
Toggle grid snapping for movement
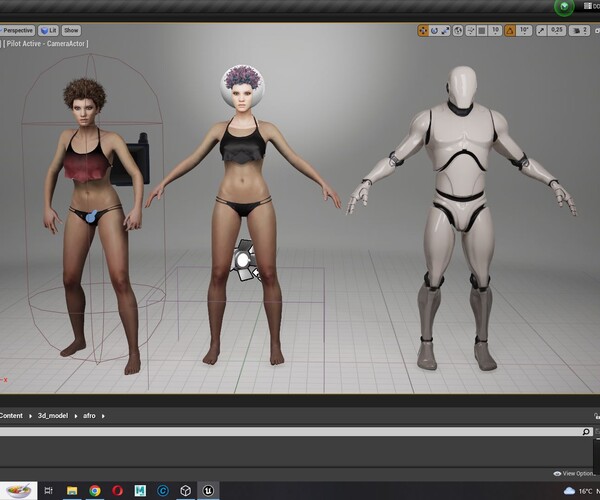(482, 31)
